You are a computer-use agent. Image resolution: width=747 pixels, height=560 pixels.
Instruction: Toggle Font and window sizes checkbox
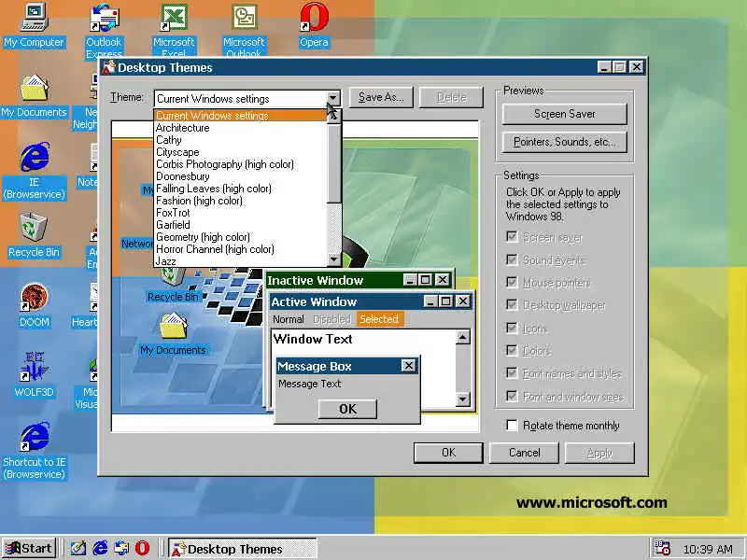coord(512,396)
